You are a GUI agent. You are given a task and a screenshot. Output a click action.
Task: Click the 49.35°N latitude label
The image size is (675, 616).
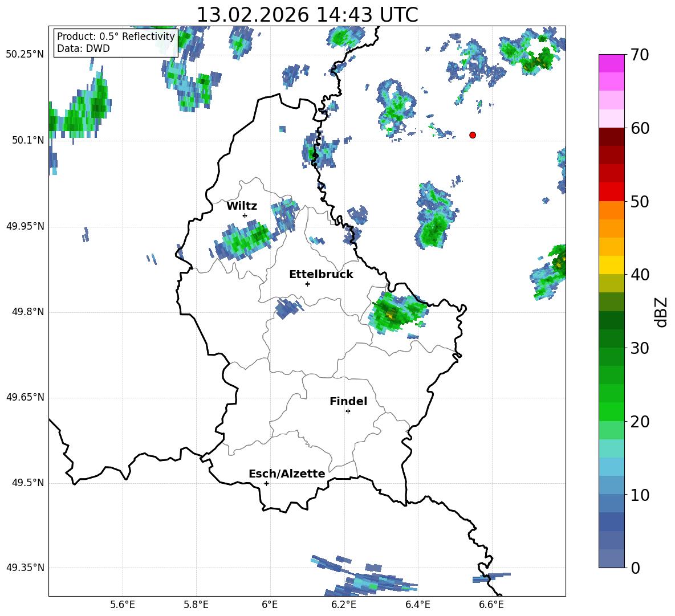[x=25, y=568]
